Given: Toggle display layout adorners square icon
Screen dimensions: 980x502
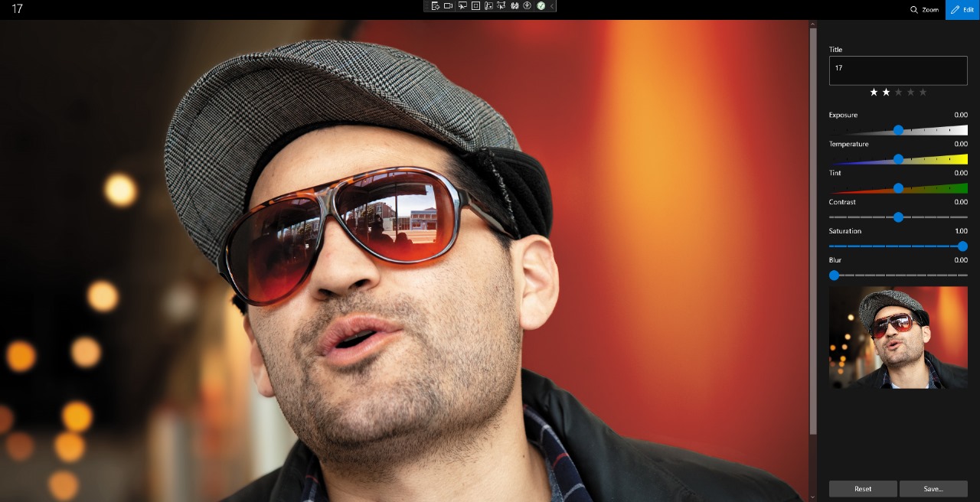Looking at the screenshot, I should (x=475, y=5).
